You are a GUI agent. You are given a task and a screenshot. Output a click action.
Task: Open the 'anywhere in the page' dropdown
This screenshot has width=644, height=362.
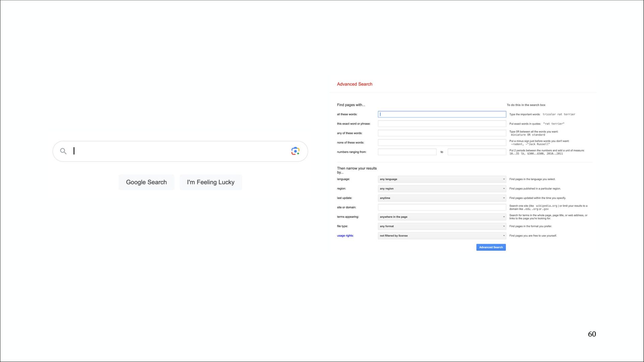click(x=442, y=217)
